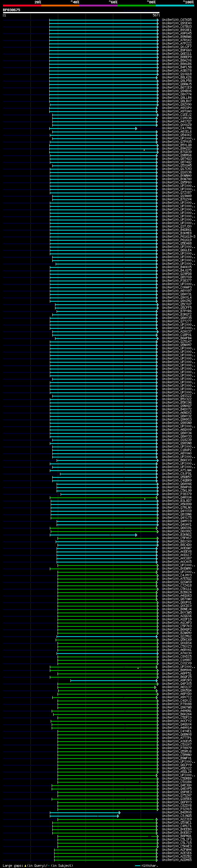
Task: Click UniRef100_B8LKZ6 label
Action: pyautogui.click(x=177, y=78)
